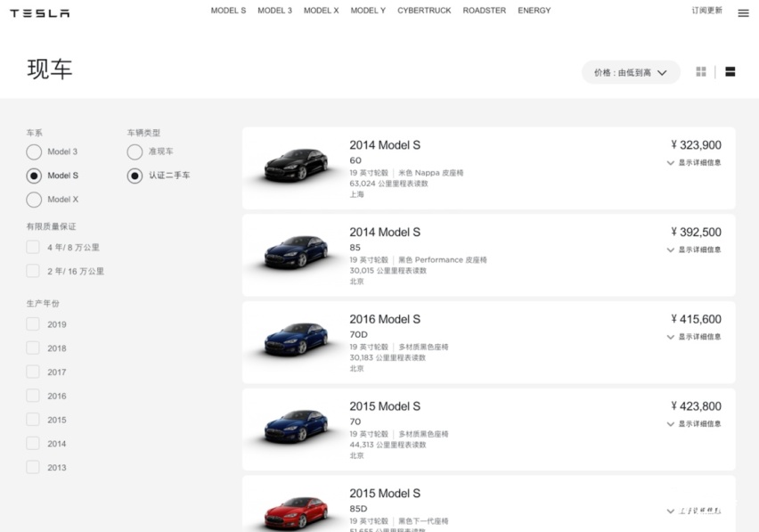
Task: Switch to list view layout icon
Action: pyautogui.click(x=730, y=71)
